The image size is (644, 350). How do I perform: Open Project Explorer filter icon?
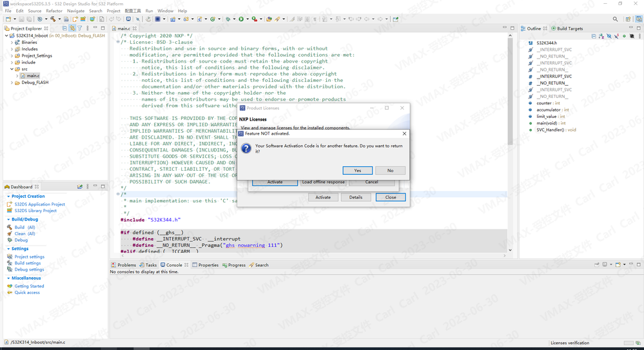point(80,28)
